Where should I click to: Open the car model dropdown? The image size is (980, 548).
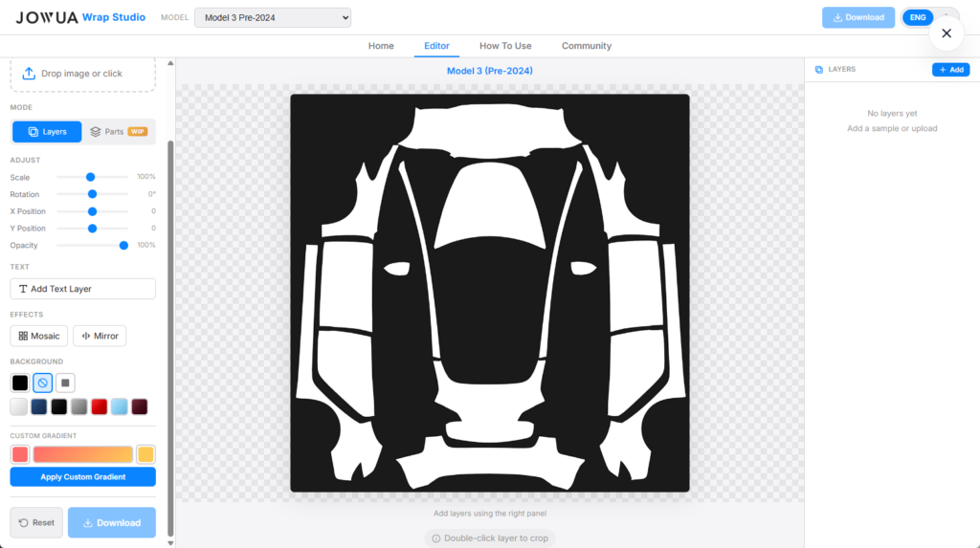(273, 17)
